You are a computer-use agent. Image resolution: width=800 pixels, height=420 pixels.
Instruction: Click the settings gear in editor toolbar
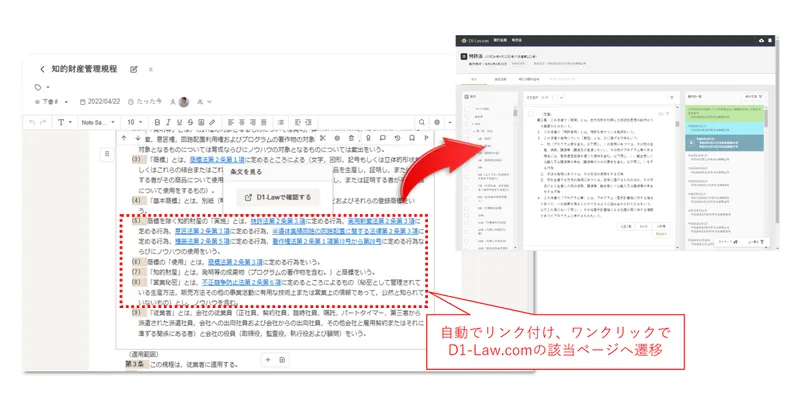[437, 122]
